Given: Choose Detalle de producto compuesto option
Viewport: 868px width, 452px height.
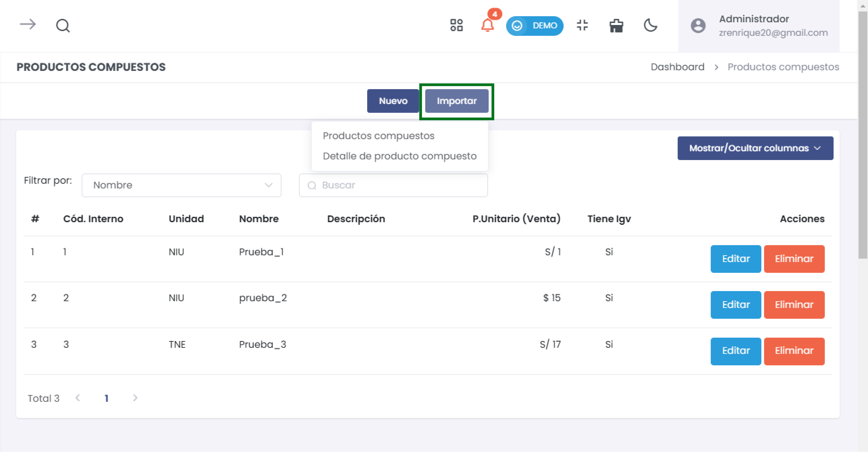Looking at the screenshot, I should tap(399, 156).
